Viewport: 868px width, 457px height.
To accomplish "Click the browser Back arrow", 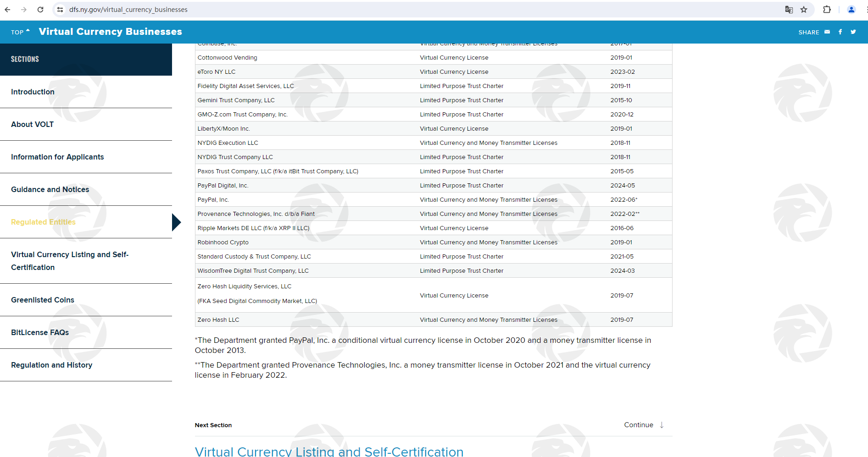I will pos(7,10).
